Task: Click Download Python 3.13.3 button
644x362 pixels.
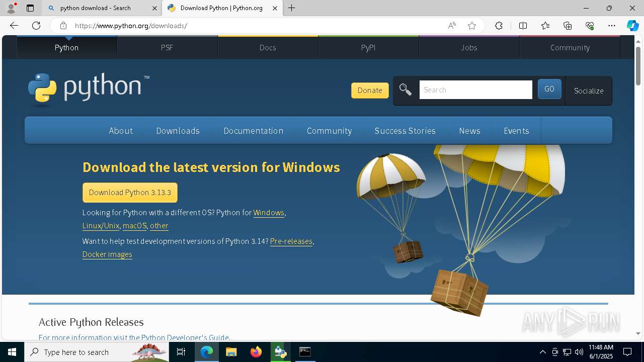Action: coord(130,193)
